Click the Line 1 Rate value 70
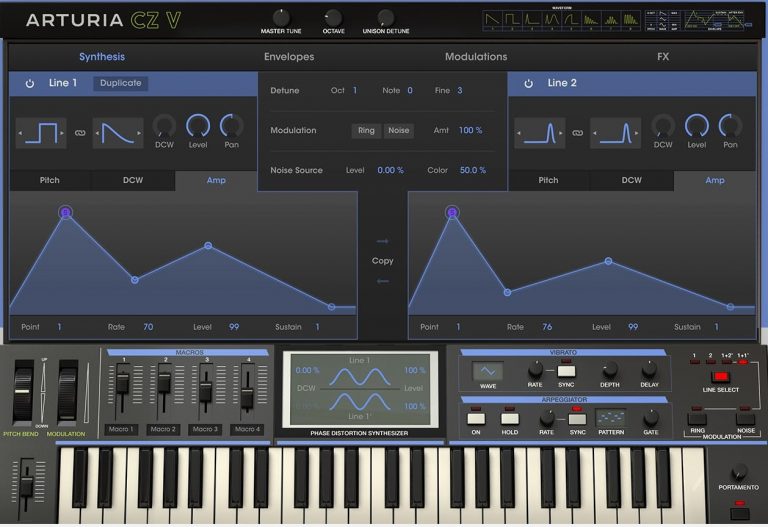This screenshot has height=527, width=768. (x=148, y=327)
